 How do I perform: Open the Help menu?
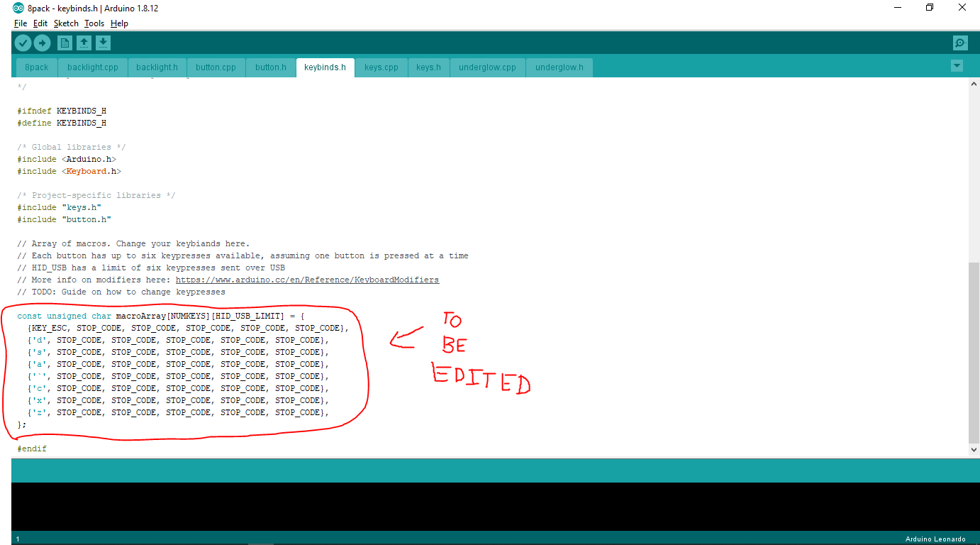pos(119,23)
